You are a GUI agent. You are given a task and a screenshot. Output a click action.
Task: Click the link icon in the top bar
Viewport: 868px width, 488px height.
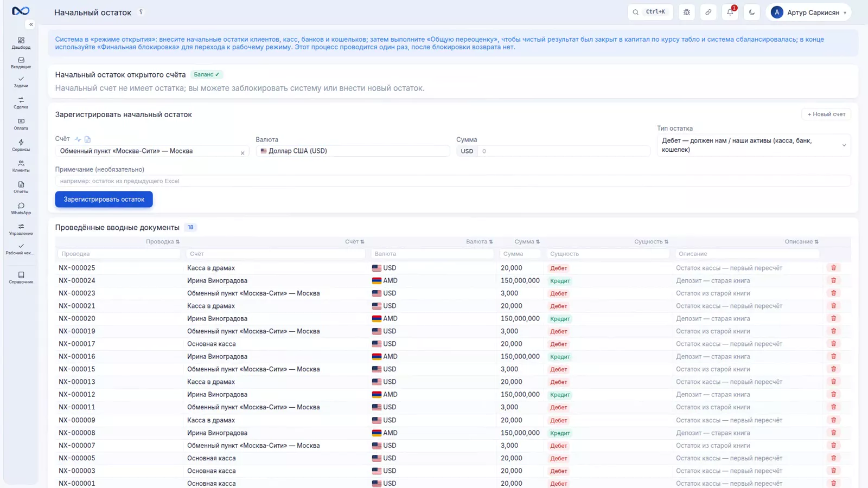click(x=709, y=12)
